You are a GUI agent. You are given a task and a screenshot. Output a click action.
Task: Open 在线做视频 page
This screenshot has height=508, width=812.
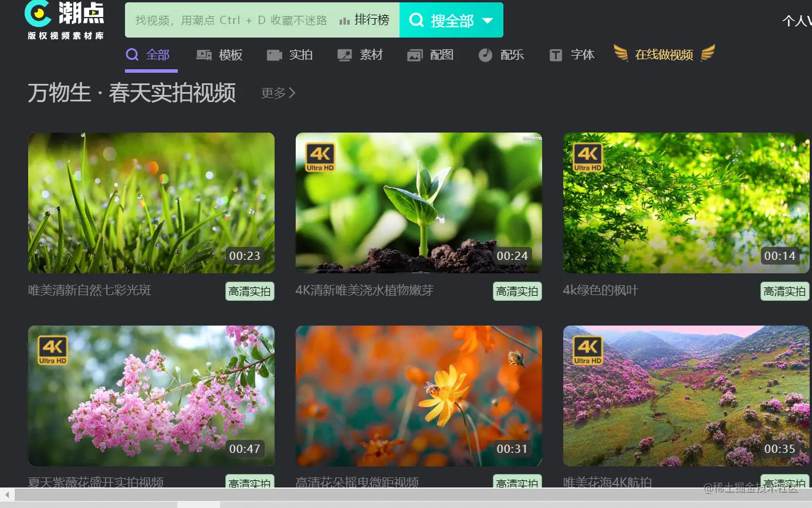pos(664,55)
